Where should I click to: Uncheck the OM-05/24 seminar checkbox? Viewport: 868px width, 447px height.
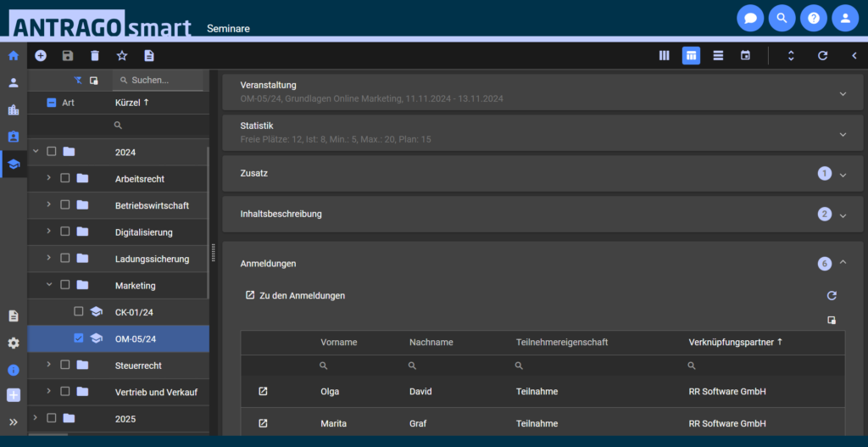[x=79, y=338]
